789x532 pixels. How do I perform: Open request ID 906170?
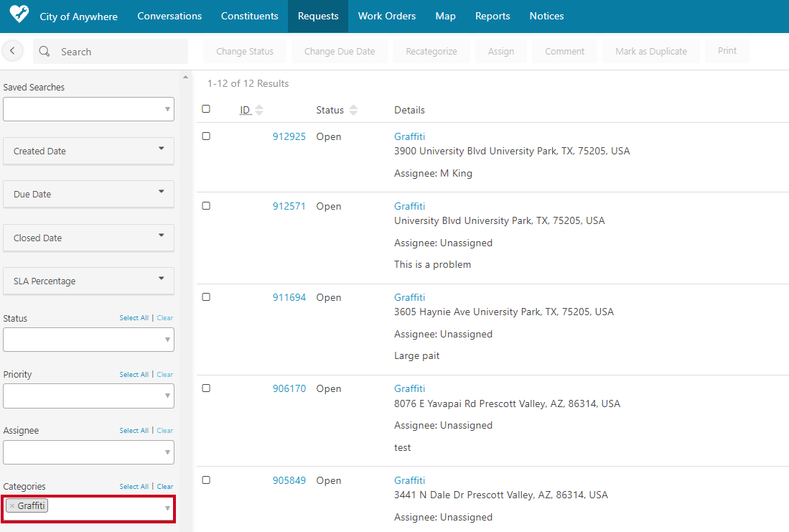coord(289,388)
